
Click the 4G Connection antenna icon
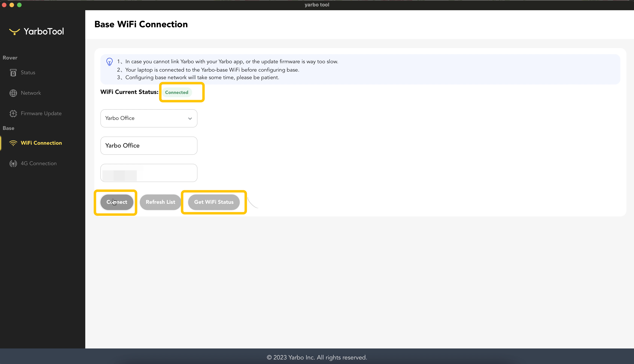point(13,163)
